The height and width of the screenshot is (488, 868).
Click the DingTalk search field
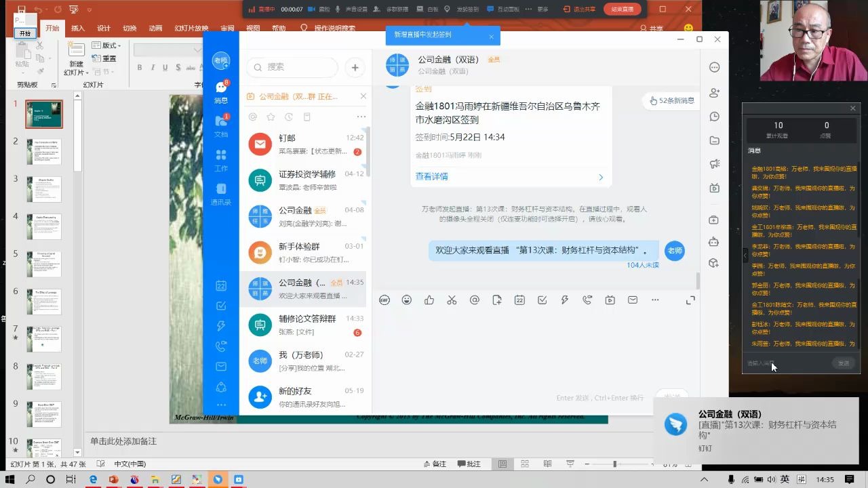(292, 67)
